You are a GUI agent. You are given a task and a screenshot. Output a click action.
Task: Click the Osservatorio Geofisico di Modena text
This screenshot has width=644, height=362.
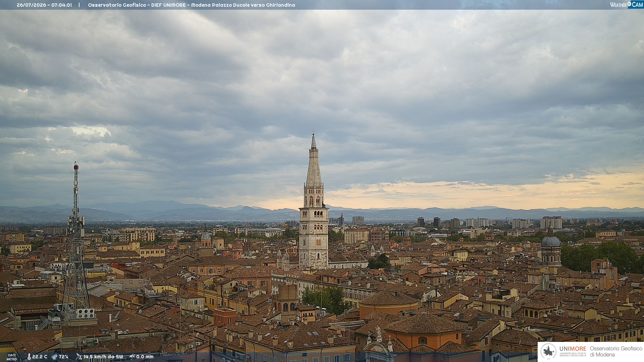tap(616, 351)
